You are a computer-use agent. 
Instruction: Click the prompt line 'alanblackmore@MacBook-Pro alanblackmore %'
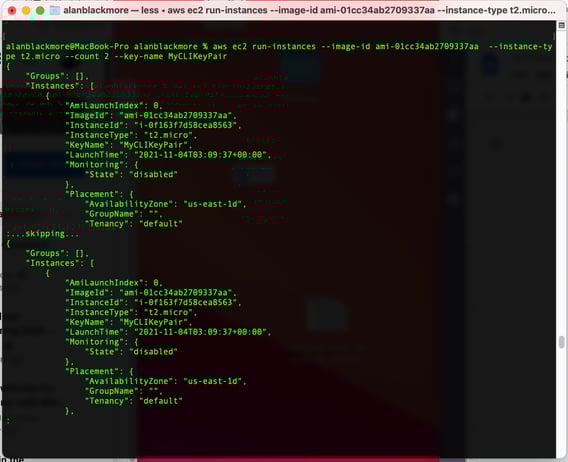click(106, 46)
